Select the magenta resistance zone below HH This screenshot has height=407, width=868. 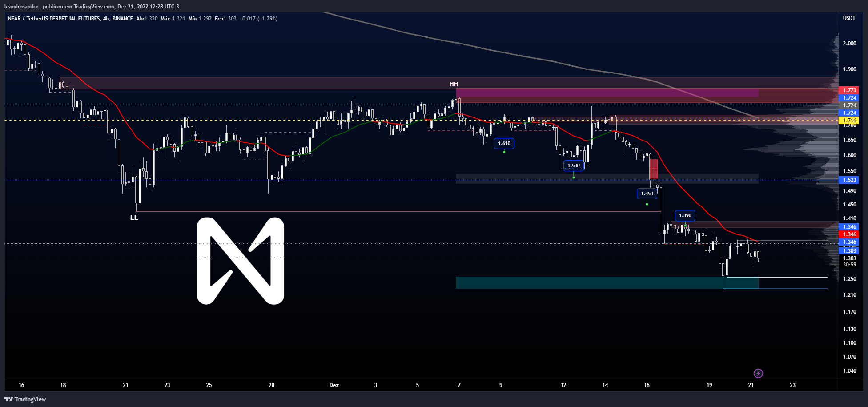(607, 93)
